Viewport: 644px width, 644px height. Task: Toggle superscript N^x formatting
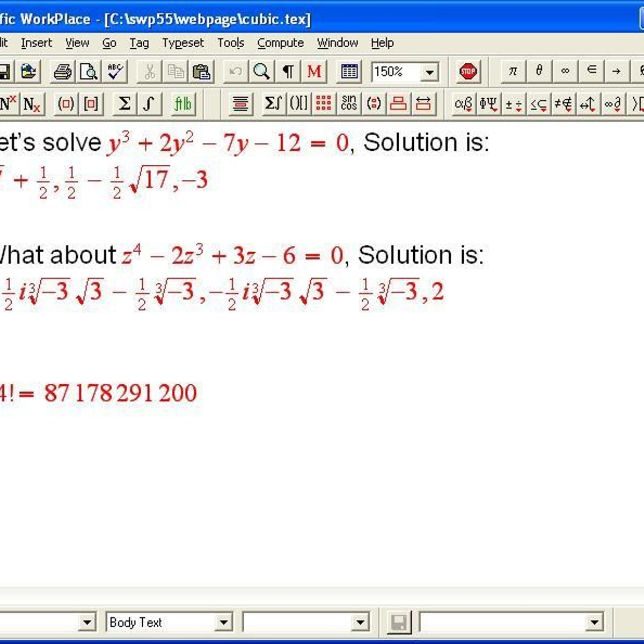(8, 104)
